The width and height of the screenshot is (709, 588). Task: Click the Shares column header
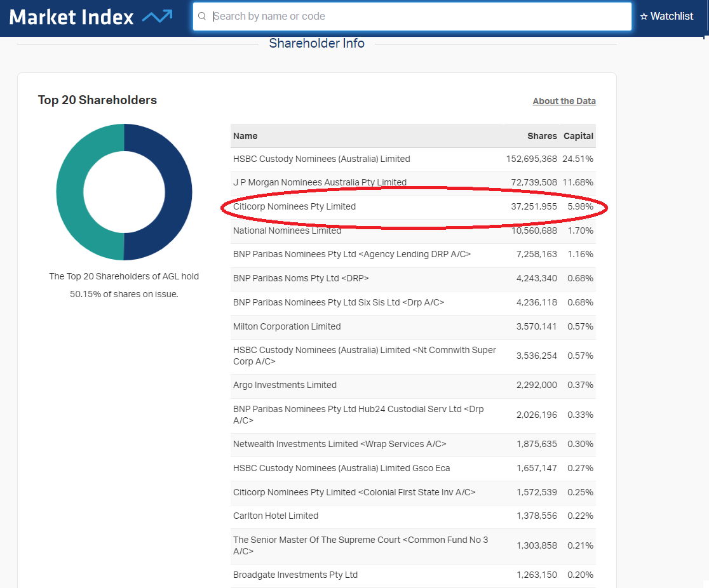[541, 136]
